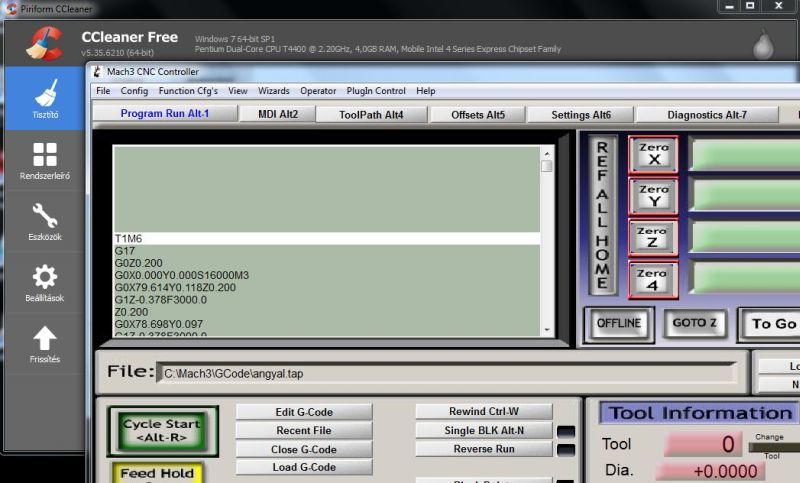This screenshot has width=800, height=483.
Task: Open the Config menu
Action: tap(134, 91)
